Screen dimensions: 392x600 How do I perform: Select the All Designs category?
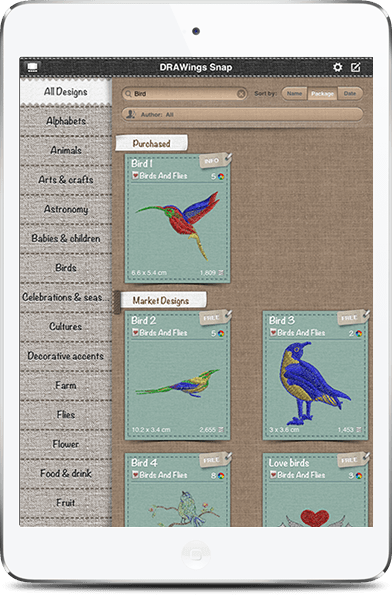[65, 92]
